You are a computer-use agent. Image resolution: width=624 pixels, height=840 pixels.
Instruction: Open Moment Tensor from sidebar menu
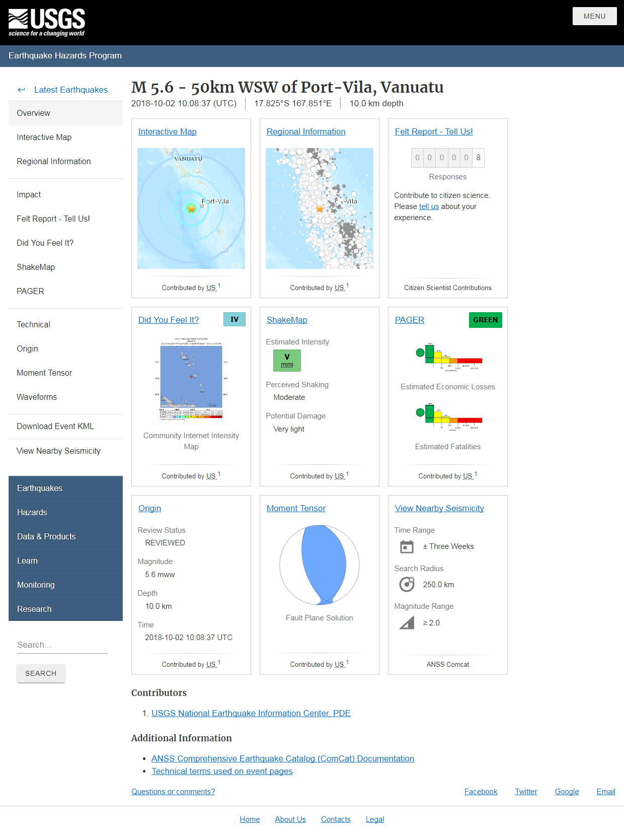click(44, 373)
